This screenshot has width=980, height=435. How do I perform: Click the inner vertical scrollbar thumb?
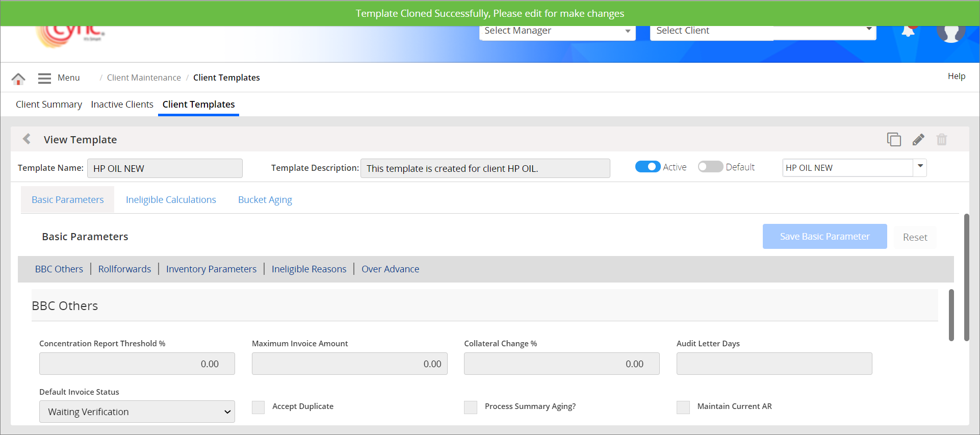point(951,315)
